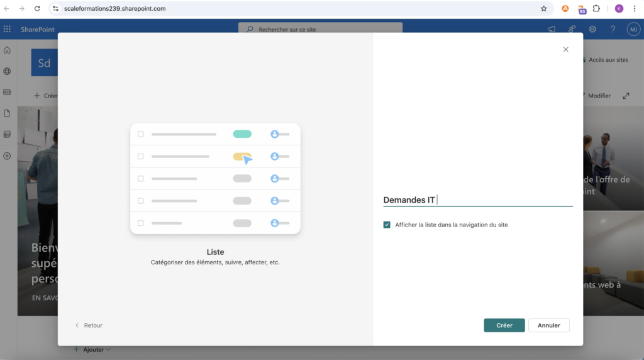Open the lists icon in left app bar
The height and width of the screenshot is (360, 644).
tap(7, 135)
